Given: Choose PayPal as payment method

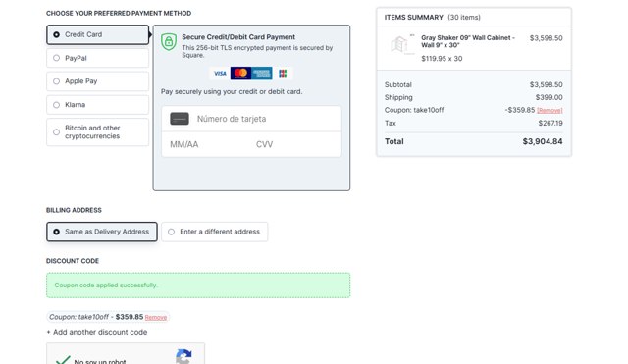Looking at the screenshot, I should coord(57,58).
